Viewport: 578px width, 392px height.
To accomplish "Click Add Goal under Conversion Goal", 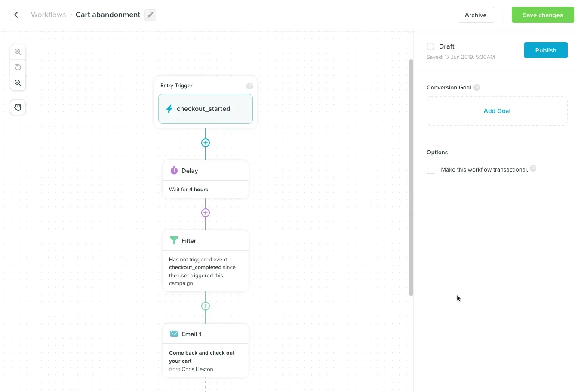I will coord(497,110).
